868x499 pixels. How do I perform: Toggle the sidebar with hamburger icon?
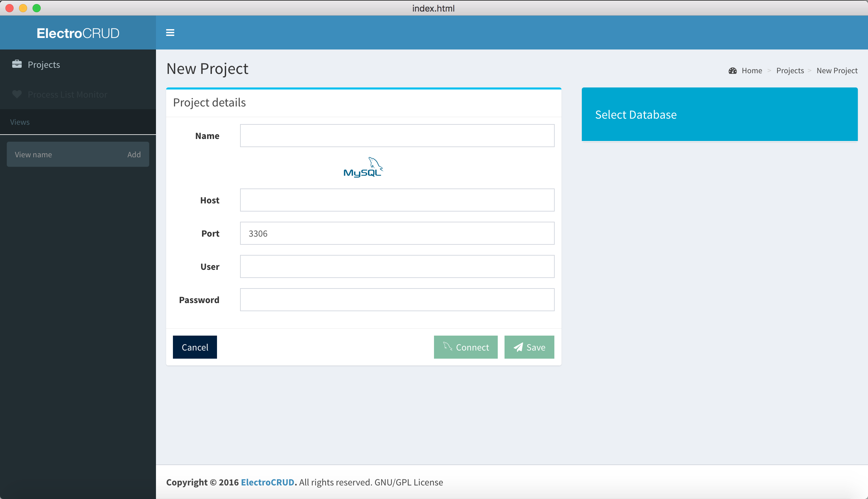pyautogui.click(x=170, y=33)
